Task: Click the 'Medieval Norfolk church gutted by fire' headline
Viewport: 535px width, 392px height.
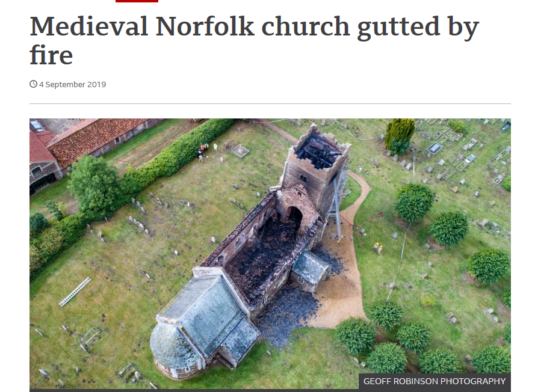Action: [254, 40]
